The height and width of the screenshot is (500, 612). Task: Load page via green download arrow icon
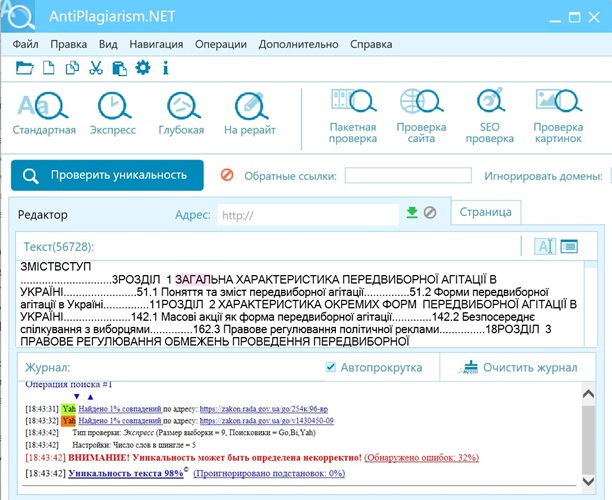click(x=412, y=213)
